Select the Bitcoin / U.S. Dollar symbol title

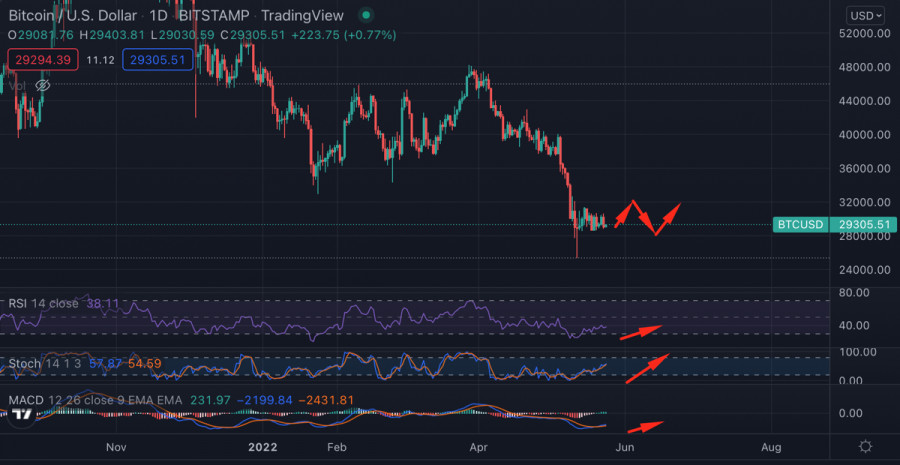point(73,16)
